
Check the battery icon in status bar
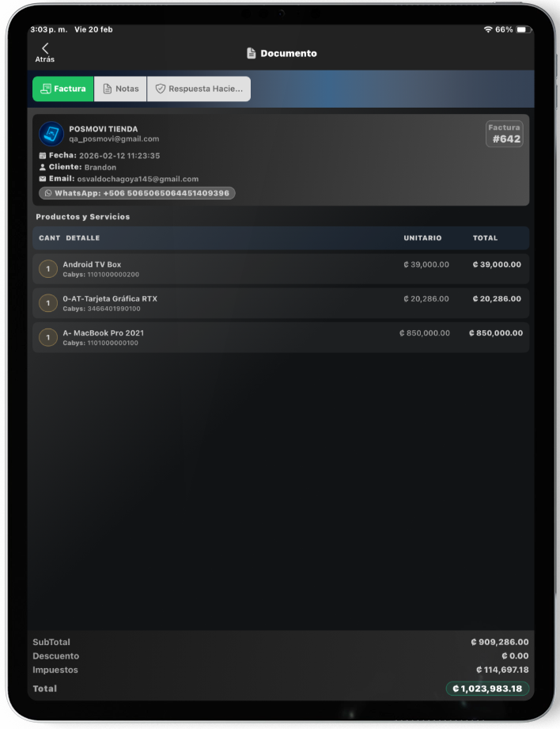[x=523, y=29]
